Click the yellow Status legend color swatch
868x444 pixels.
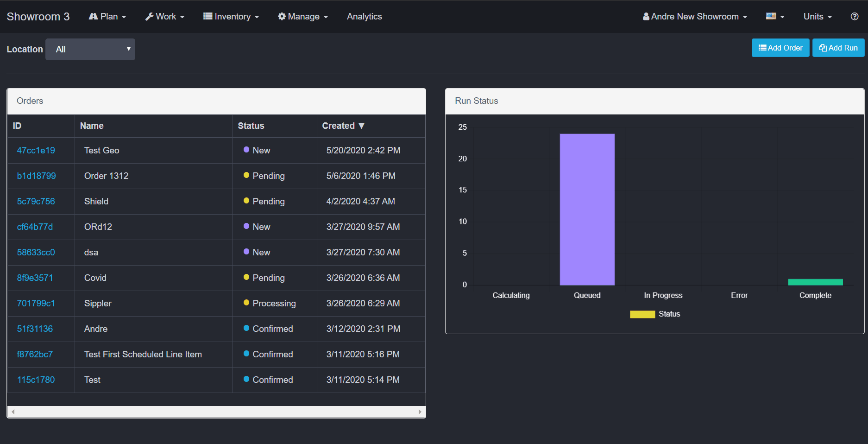click(642, 314)
